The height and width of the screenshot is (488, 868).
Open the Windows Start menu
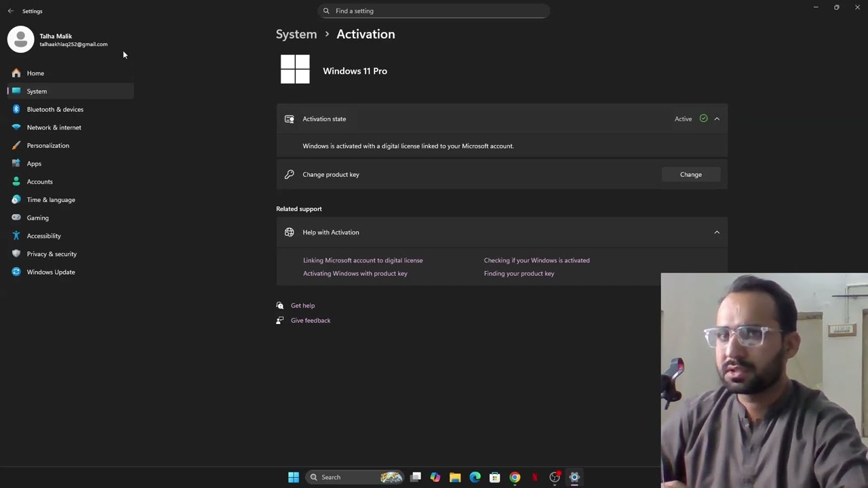[x=294, y=477]
